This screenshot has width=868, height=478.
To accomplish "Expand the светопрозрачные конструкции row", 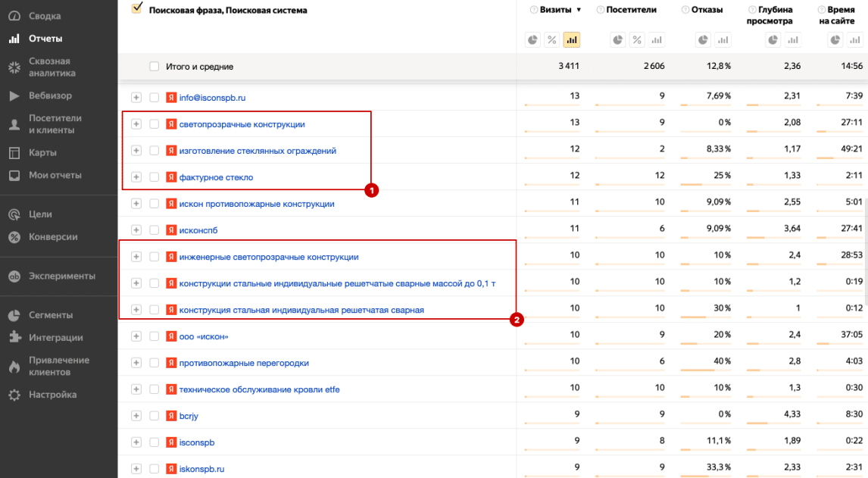I will tap(136, 124).
